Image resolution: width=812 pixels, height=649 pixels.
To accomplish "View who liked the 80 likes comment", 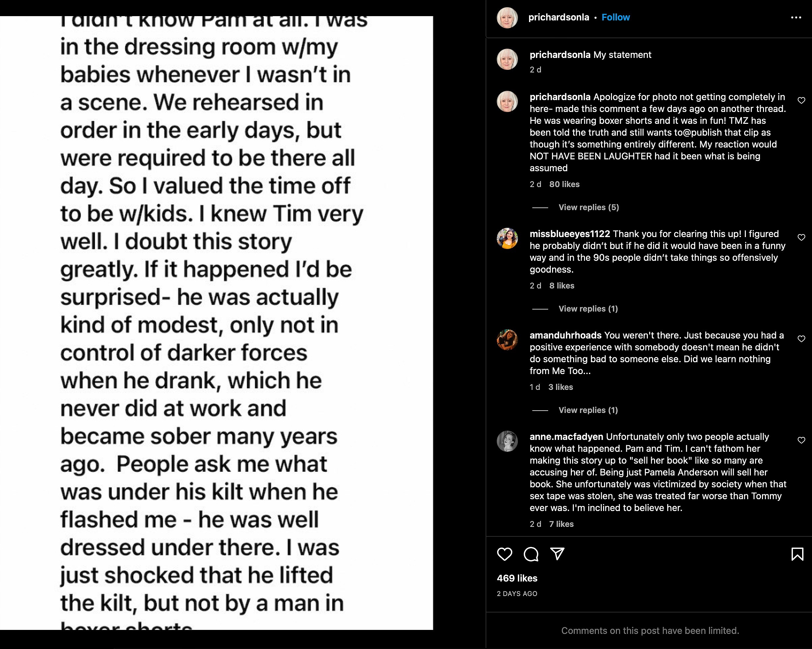I will (x=564, y=184).
